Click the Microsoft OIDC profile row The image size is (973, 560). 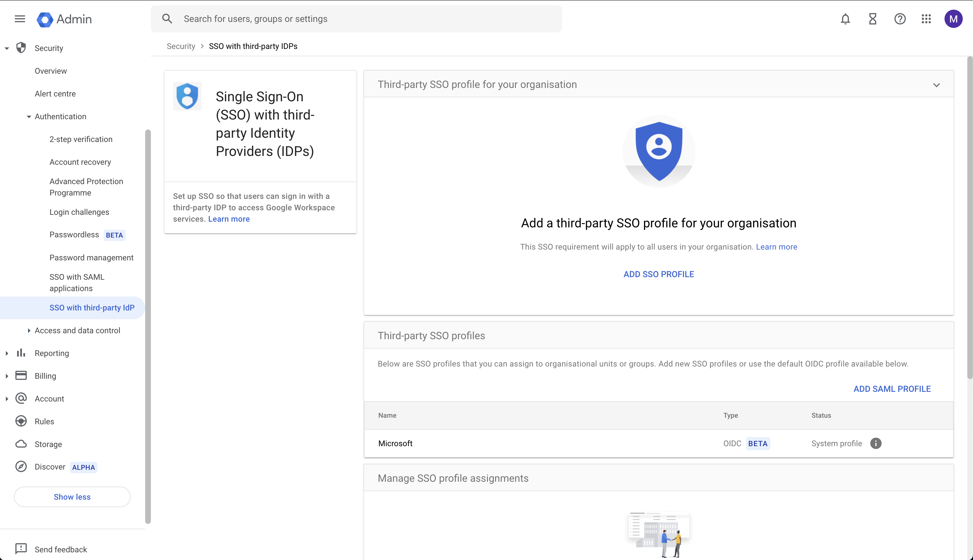pos(659,443)
